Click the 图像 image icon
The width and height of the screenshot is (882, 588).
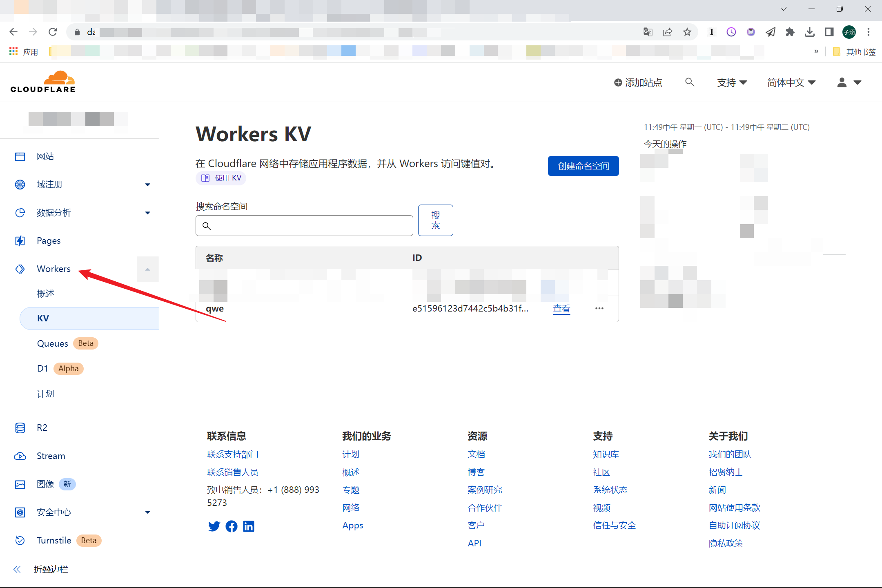(x=20, y=484)
